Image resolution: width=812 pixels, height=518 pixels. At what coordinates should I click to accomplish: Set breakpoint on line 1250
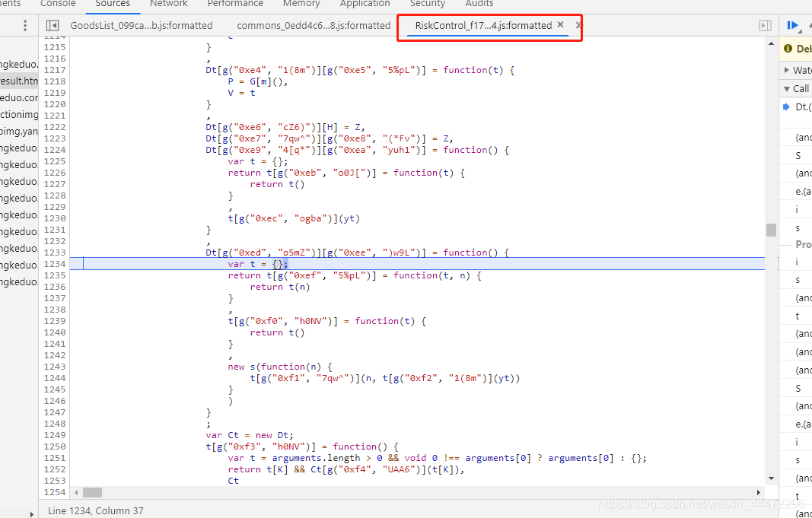54,446
